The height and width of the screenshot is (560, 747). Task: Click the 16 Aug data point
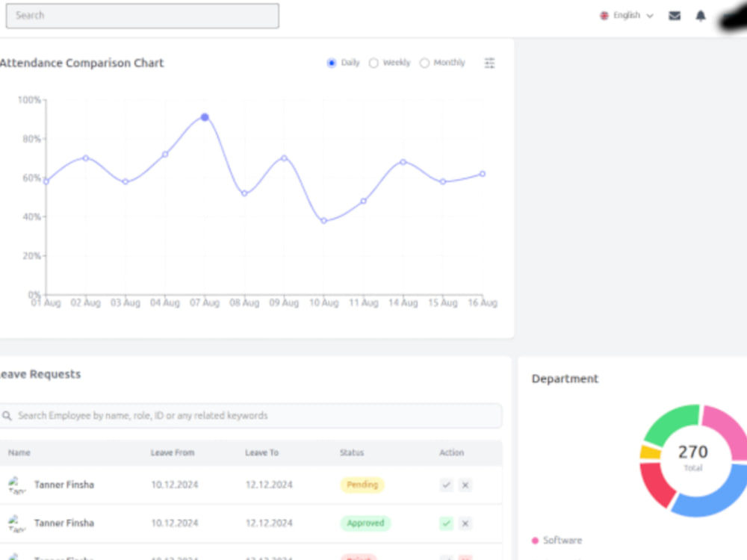coord(483,174)
